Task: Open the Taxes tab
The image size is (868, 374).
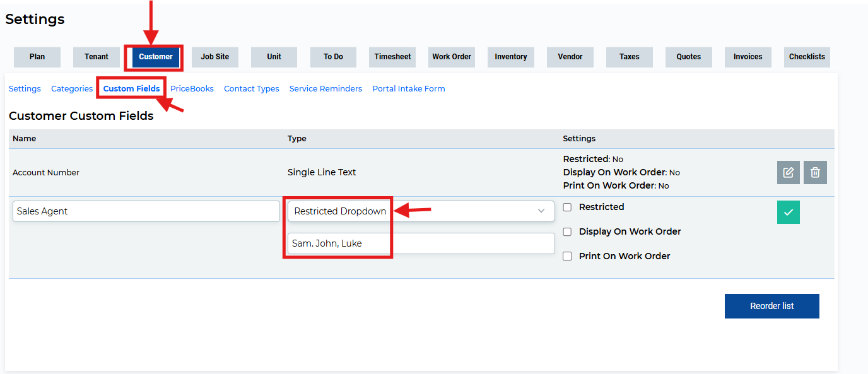Action: (x=630, y=57)
